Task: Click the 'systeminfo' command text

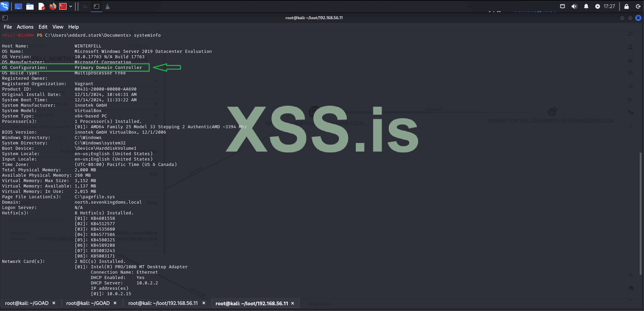Action: click(x=147, y=35)
